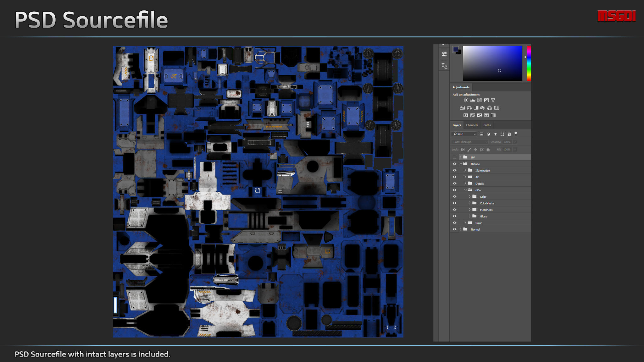Open the Paths tab

pos(487,125)
